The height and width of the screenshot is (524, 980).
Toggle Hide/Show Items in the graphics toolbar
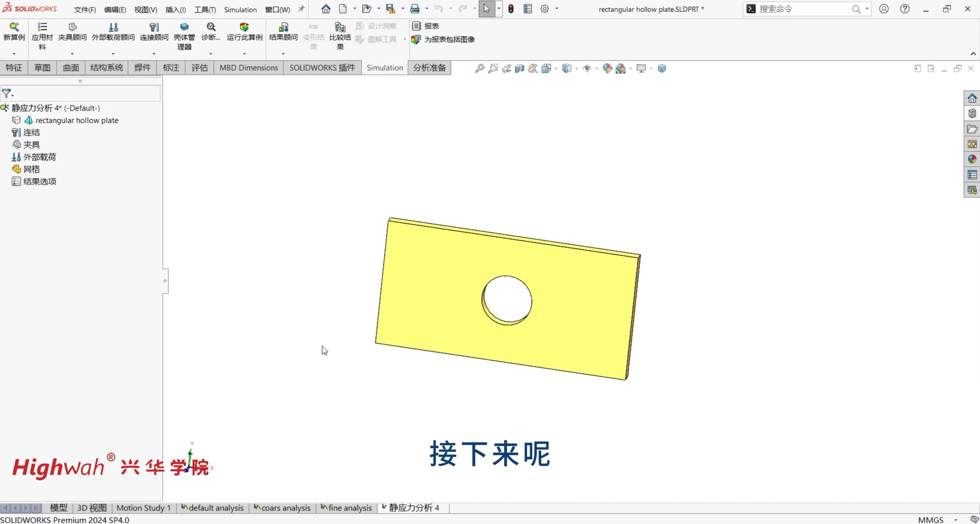[x=588, y=69]
